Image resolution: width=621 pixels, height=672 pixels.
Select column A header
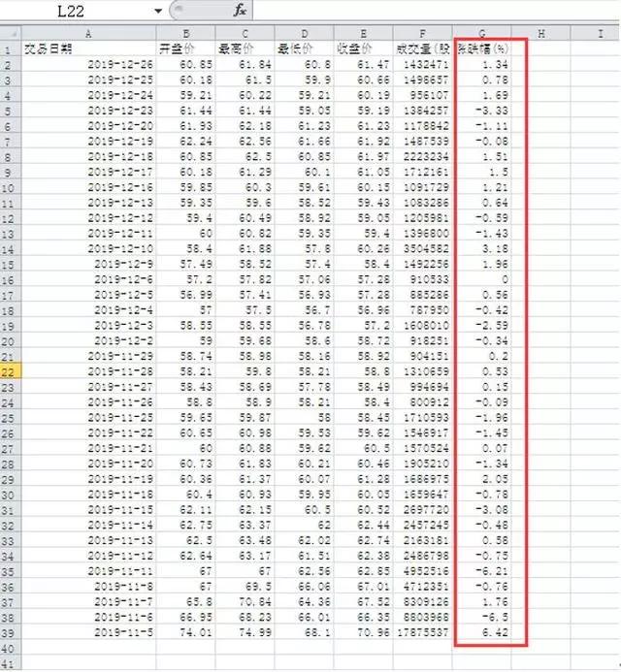88,33
